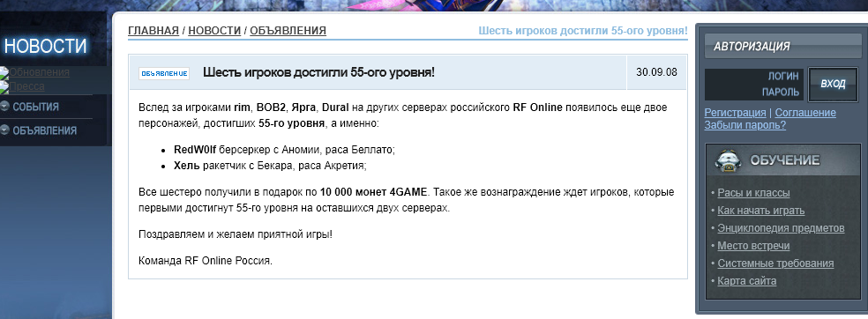Open Пресса in the sidebar
This screenshot has width=868, height=319.
(27, 86)
